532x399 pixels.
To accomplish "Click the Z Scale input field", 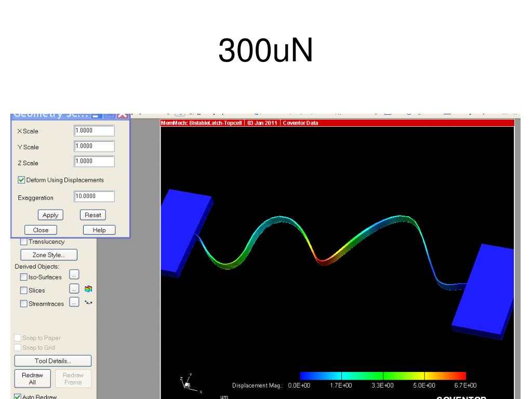I will (x=95, y=161).
